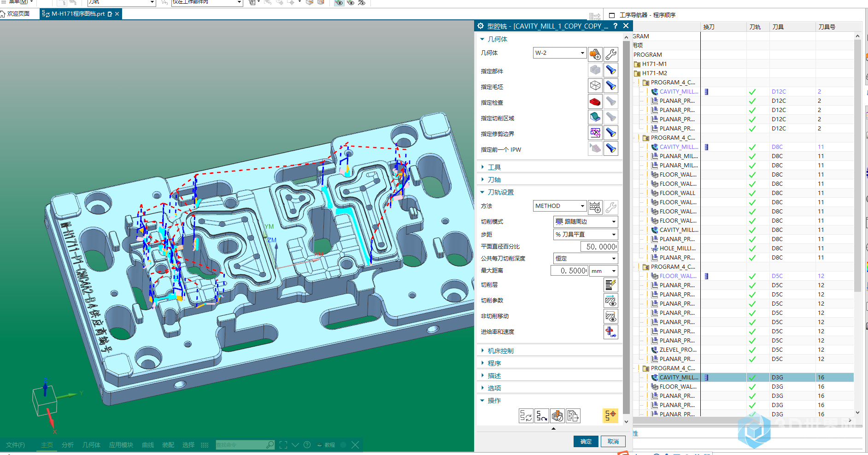
Task: Open the 步距 % 刀具平直 dropdown
Action: coord(585,235)
